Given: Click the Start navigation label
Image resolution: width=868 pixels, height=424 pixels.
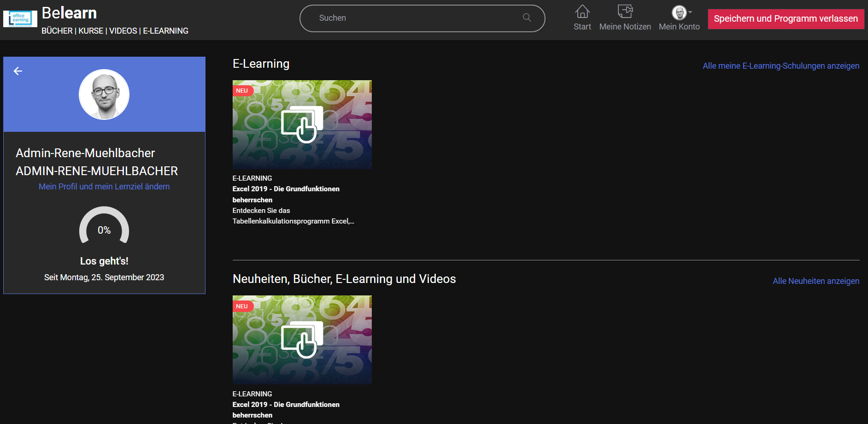Looking at the screenshot, I should (x=582, y=27).
